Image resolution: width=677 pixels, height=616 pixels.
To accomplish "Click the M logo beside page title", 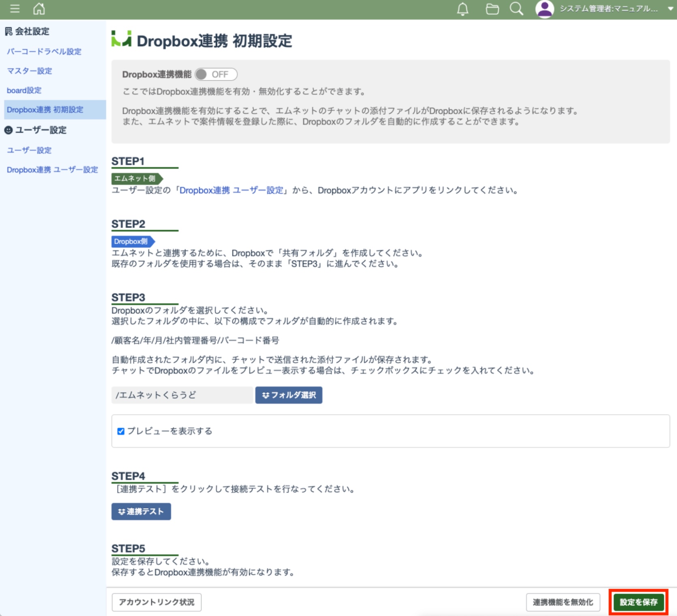I will (x=121, y=39).
